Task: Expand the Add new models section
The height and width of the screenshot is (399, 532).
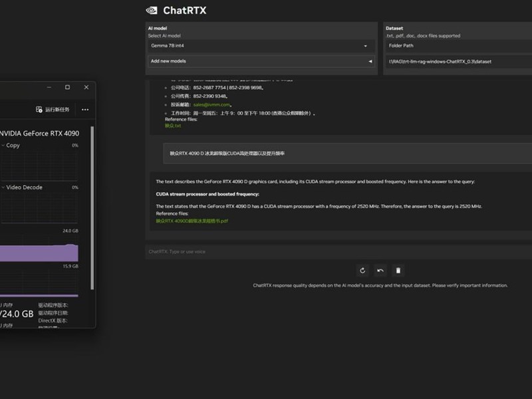Action: point(261,61)
